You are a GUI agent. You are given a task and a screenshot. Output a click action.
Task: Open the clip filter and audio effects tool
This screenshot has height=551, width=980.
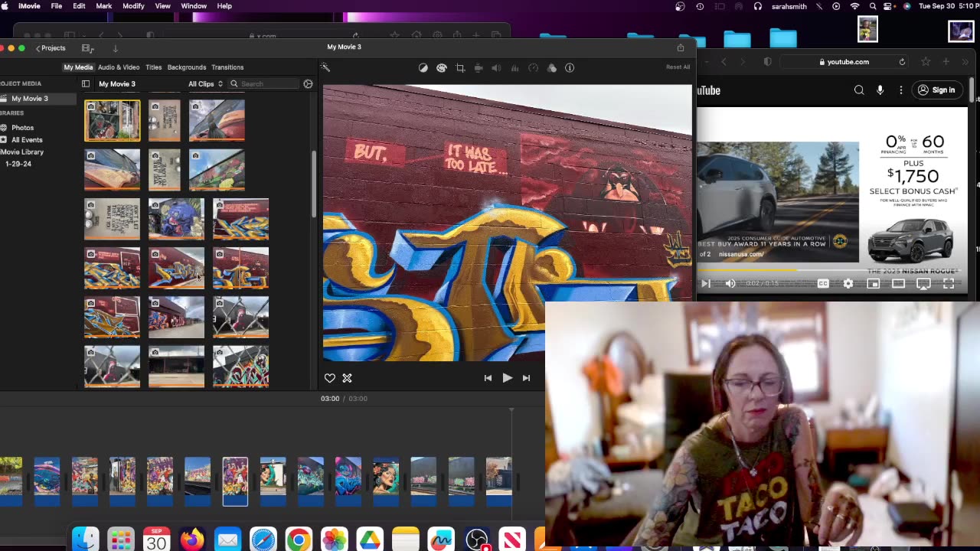[x=552, y=67]
